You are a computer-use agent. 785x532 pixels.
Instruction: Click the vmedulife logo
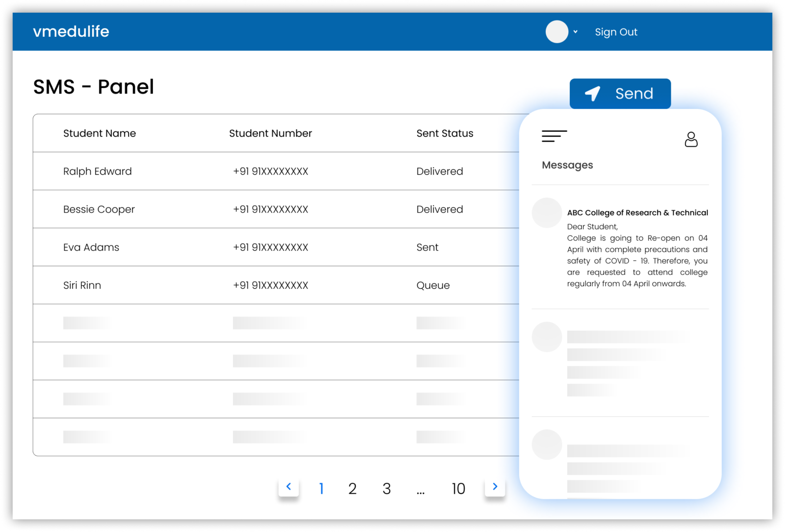coord(71,32)
